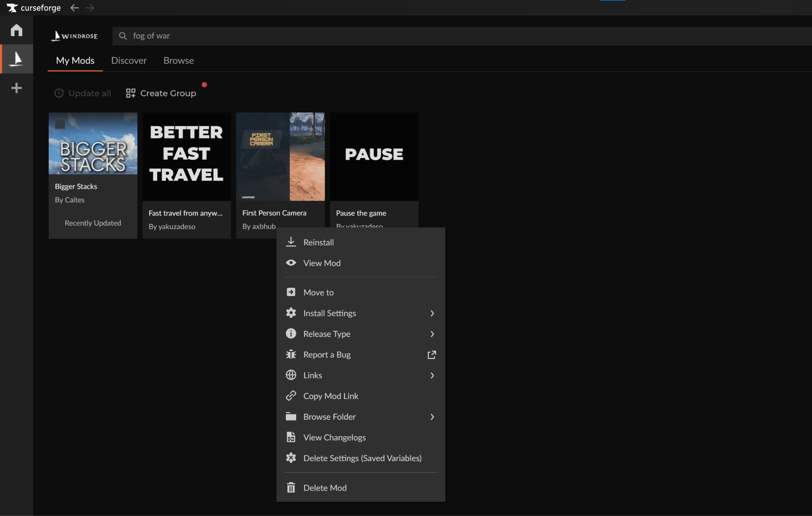Tick the checkbox on Bigger Stacks card
The image size is (812, 516).
point(60,124)
